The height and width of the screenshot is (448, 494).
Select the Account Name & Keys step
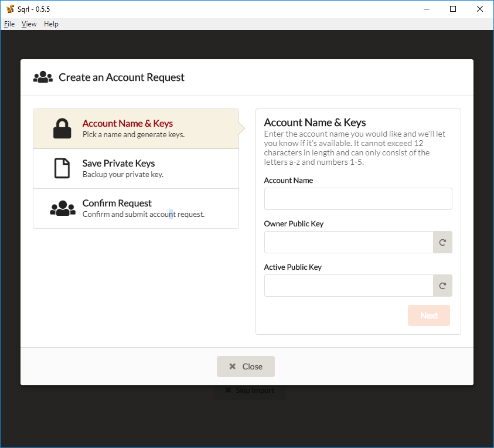pos(136,128)
